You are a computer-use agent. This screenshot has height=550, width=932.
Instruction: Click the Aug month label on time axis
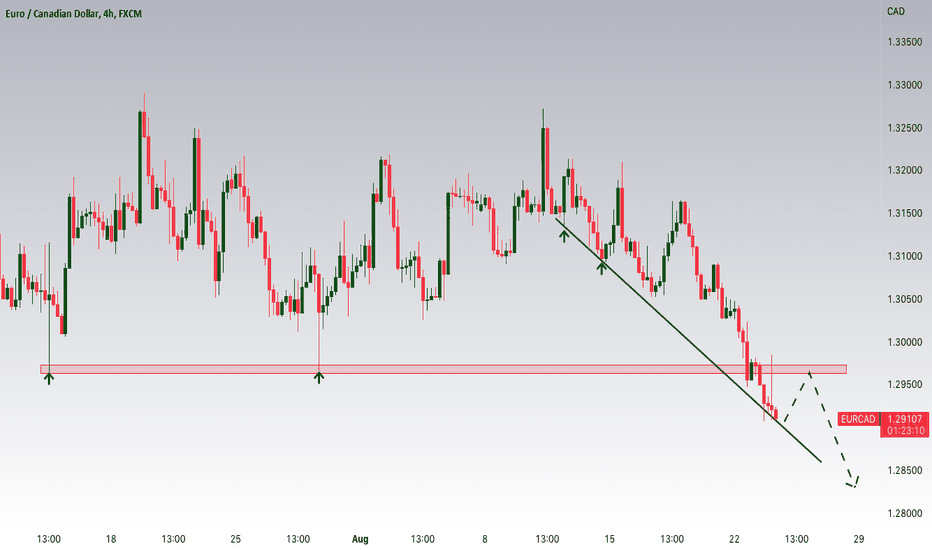click(x=360, y=539)
